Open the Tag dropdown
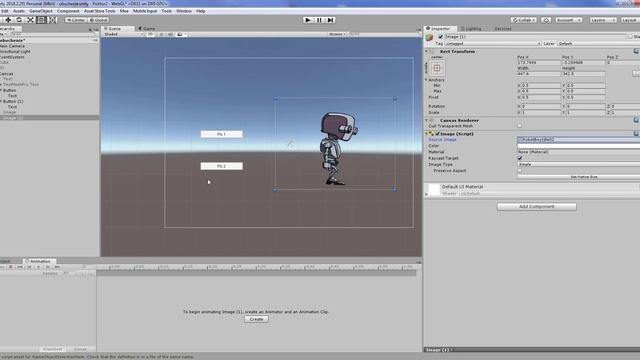 [x=492, y=43]
